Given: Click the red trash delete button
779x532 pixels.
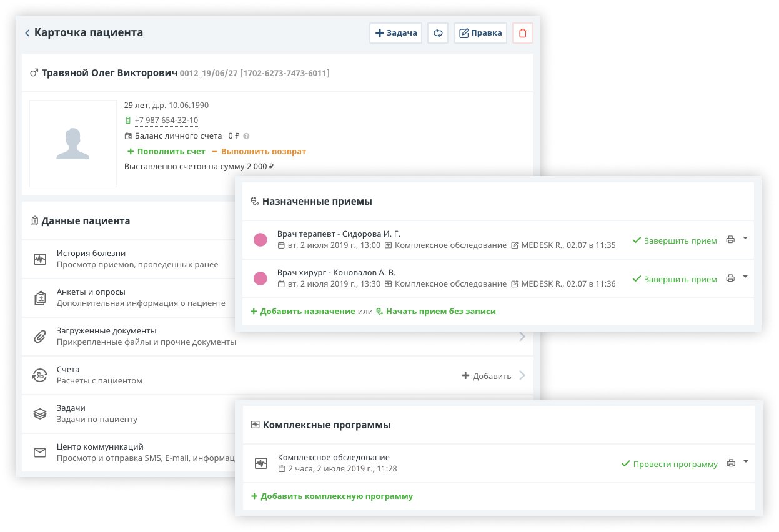Looking at the screenshot, I should [x=523, y=33].
